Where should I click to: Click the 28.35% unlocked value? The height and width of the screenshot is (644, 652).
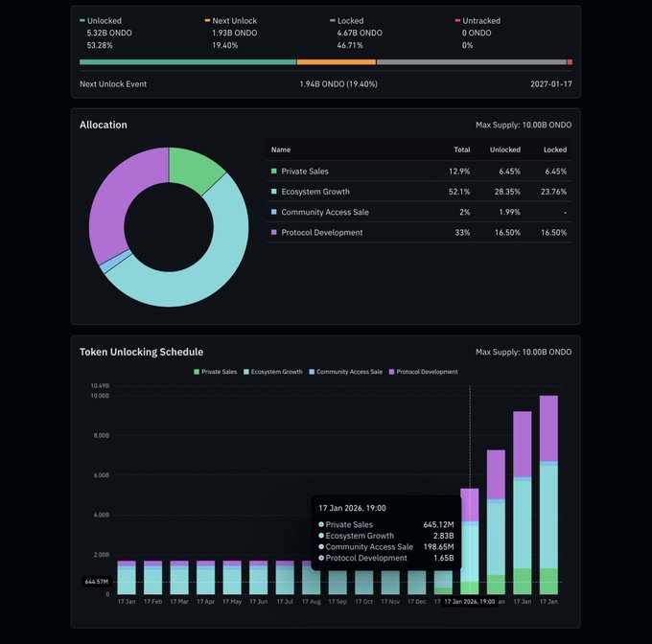point(507,192)
